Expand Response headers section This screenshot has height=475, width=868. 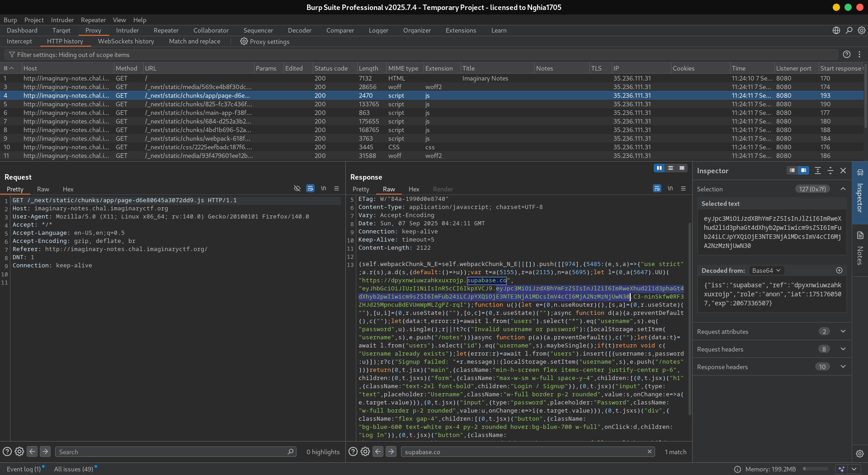pos(843,367)
